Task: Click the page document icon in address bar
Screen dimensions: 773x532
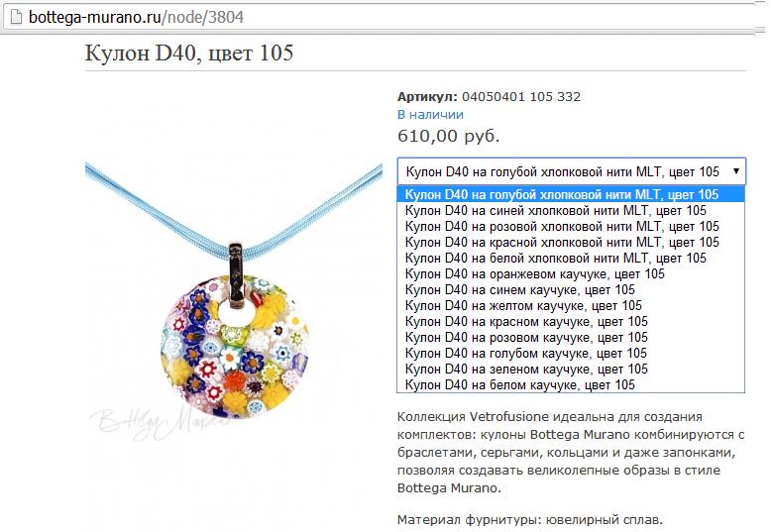Action: 16,17
